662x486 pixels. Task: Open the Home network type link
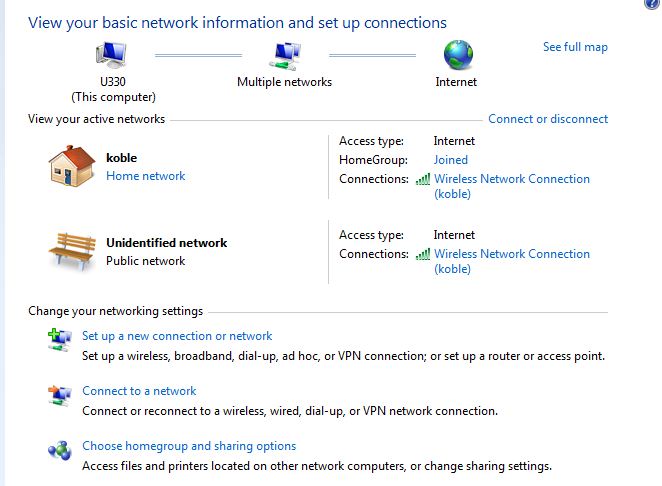pyautogui.click(x=146, y=176)
